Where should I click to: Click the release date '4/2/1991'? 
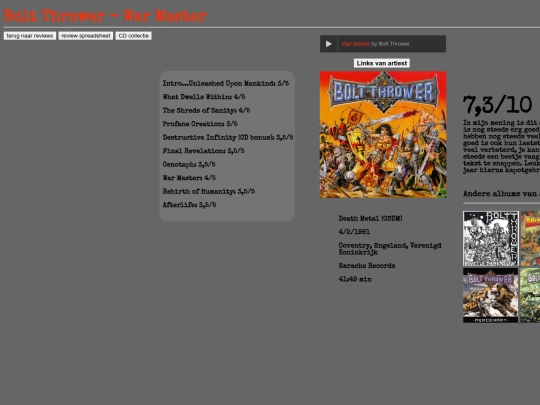tap(354, 232)
